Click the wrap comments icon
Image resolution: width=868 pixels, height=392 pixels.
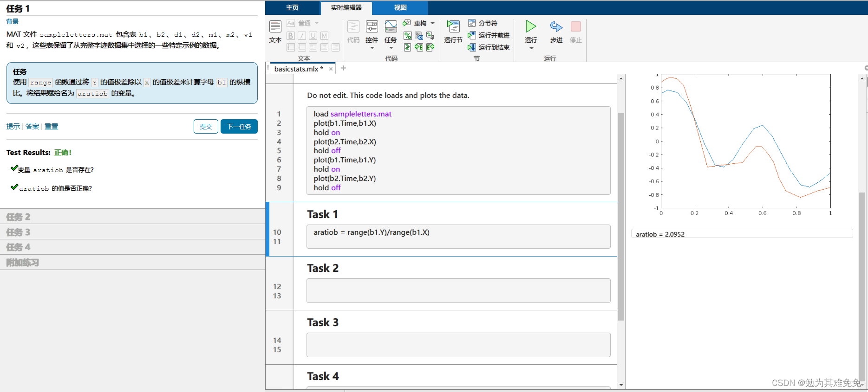point(430,36)
